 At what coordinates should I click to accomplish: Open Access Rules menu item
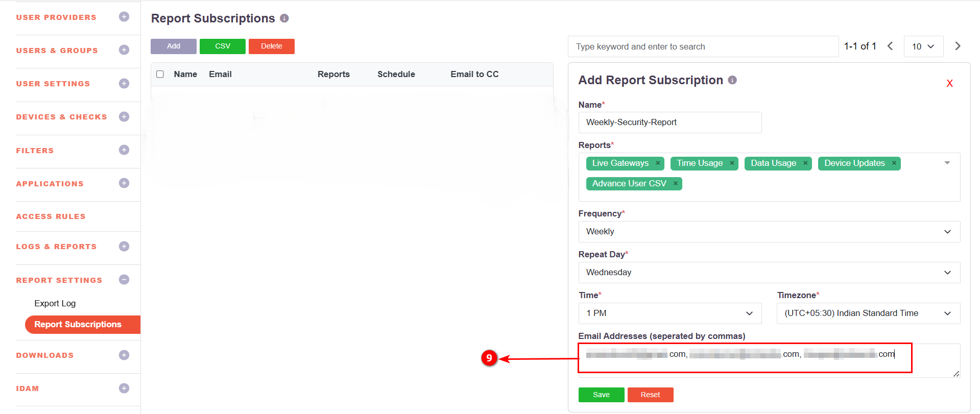click(51, 216)
